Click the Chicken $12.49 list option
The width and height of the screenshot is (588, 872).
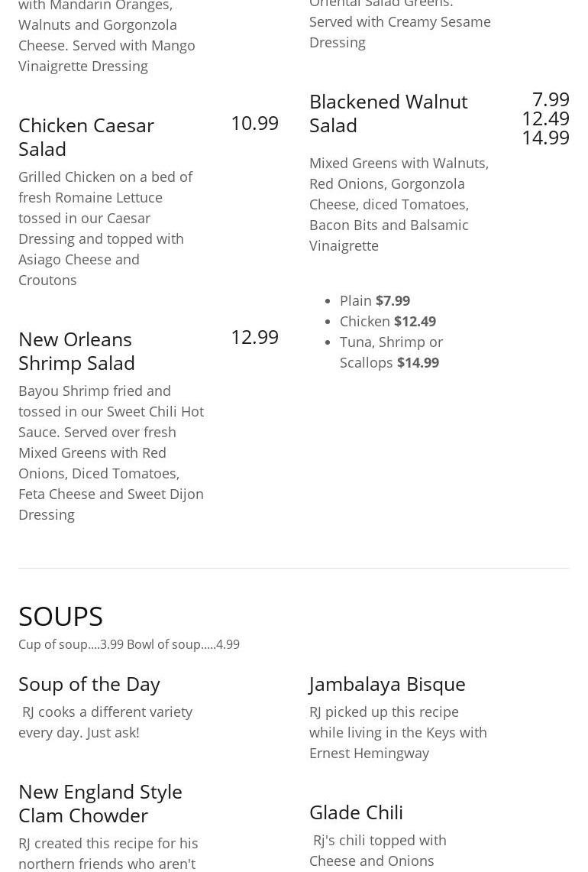pos(388,322)
